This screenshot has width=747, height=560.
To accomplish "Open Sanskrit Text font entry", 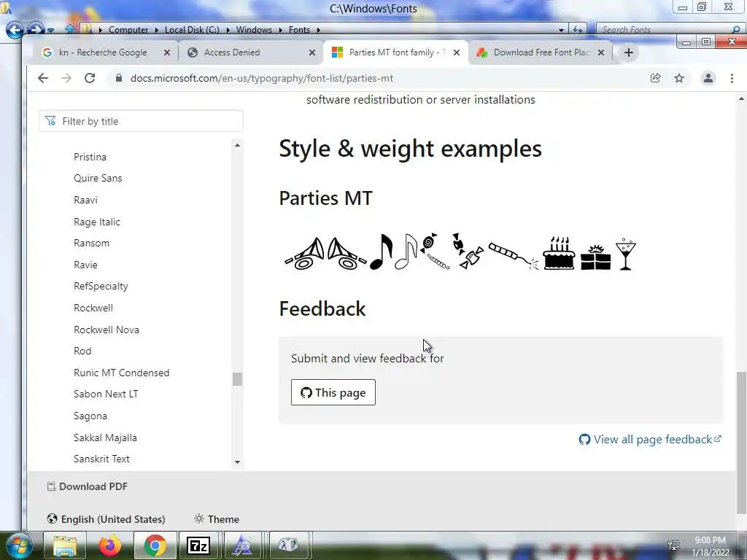I will click(x=101, y=459).
